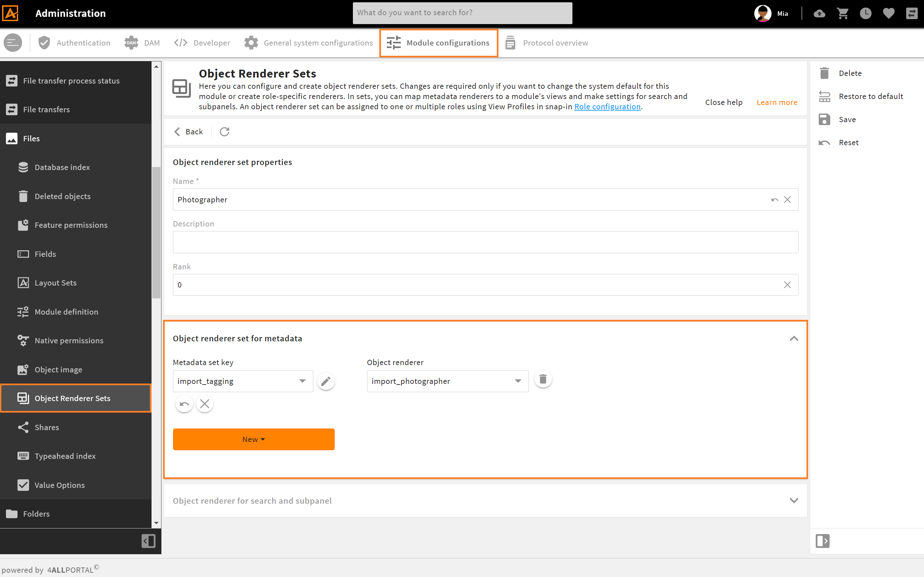Image resolution: width=924 pixels, height=577 pixels.
Task: Click the Learn more link
Action: (777, 102)
